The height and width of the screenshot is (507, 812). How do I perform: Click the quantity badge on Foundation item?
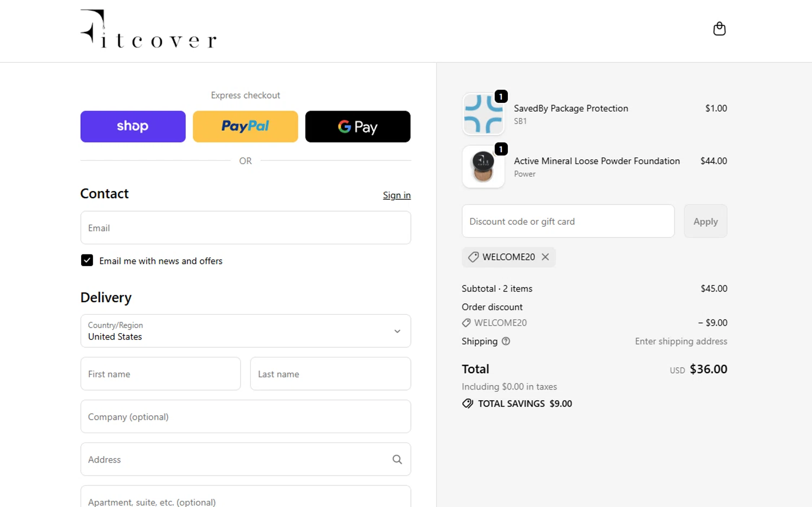pyautogui.click(x=501, y=149)
